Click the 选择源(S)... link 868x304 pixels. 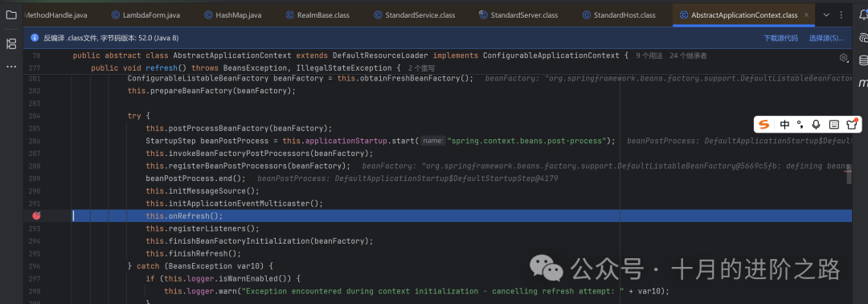coord(826,39)
